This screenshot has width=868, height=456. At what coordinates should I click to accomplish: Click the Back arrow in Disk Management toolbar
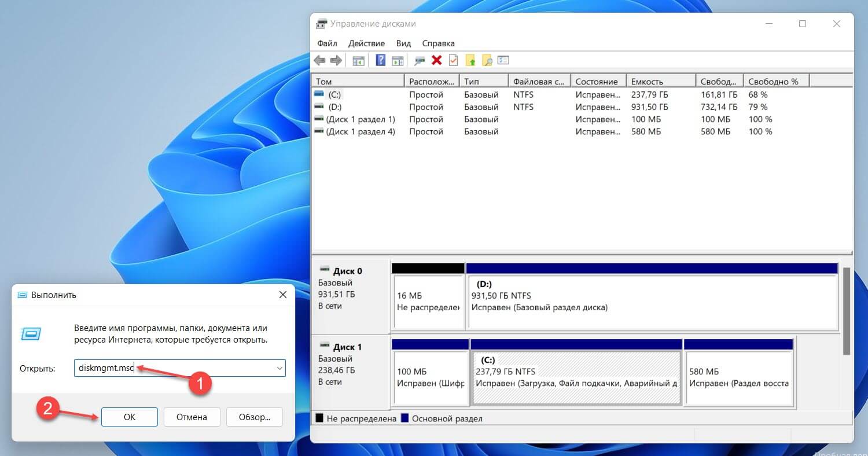pyautogui.click(x=319, y=60)
